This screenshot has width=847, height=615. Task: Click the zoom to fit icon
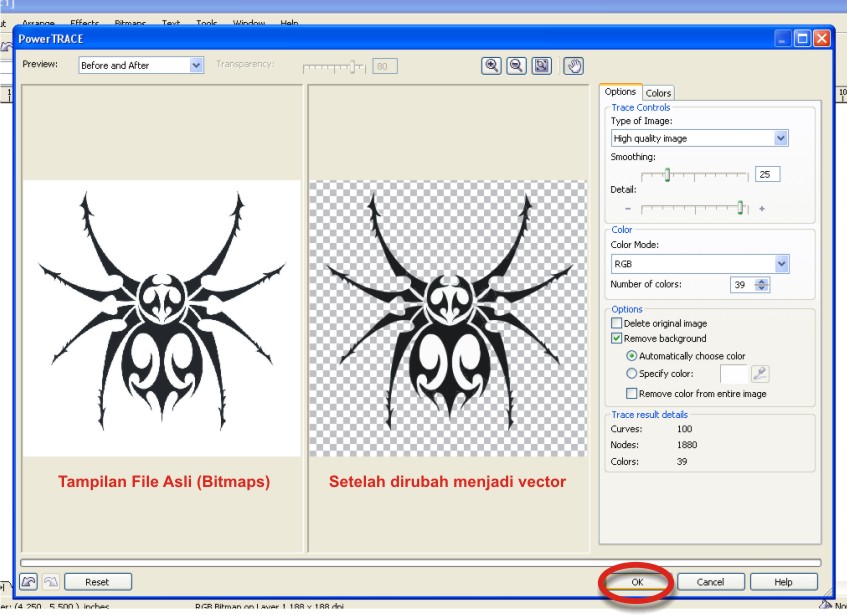[x=541, y=66]
